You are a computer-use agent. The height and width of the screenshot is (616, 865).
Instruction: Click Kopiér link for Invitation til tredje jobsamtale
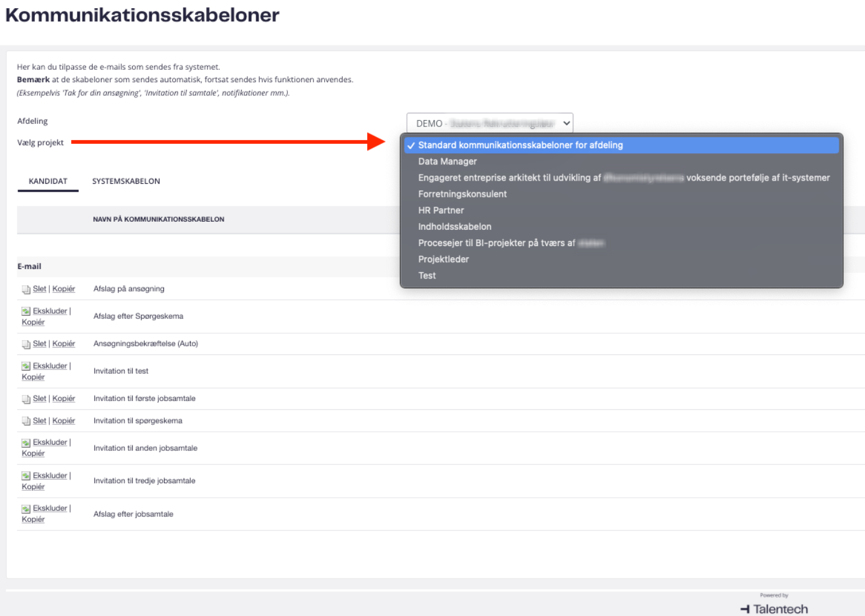33,487
